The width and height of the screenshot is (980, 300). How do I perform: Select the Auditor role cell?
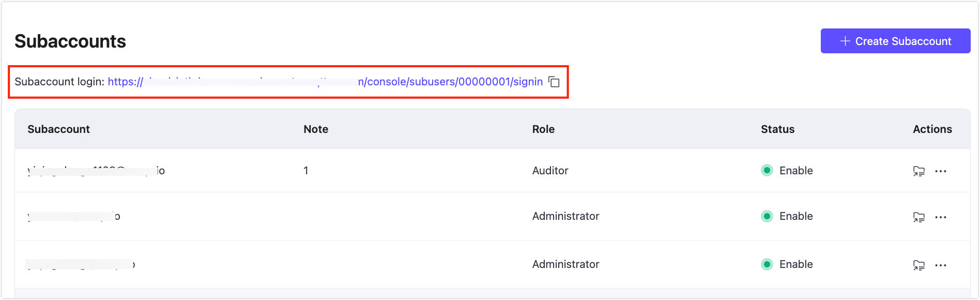click(550, 171)
